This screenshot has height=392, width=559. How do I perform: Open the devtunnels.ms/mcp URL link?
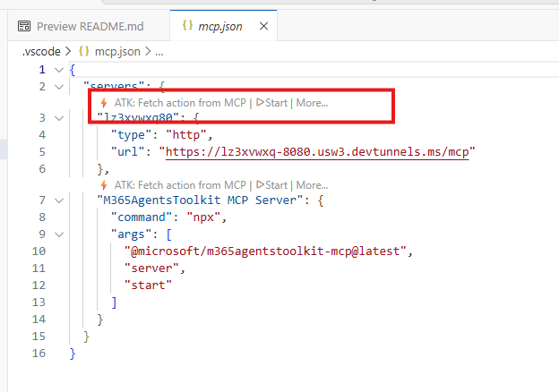coord(317,152)
